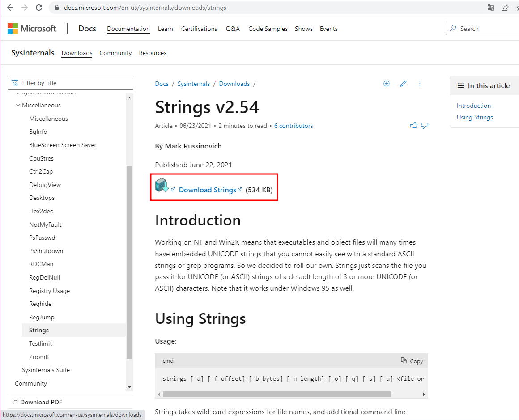Click the browser back arrow
Screen dimensions: 519x420
(10, 8)
